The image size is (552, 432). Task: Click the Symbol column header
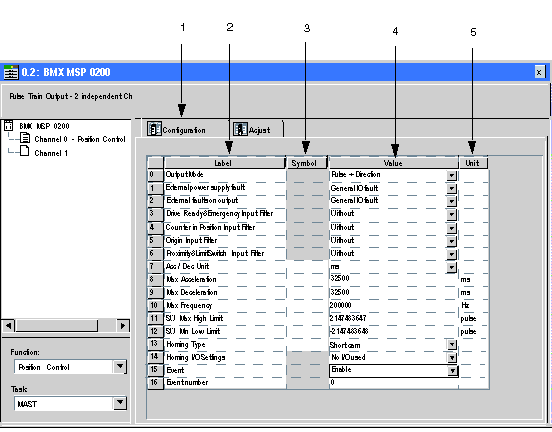[x=307, y=163]
